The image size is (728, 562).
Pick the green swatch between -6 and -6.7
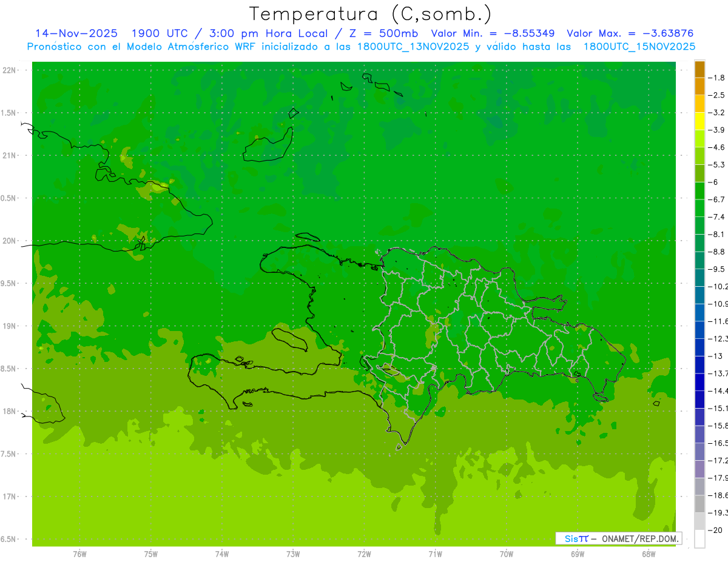tap(699, 191)
